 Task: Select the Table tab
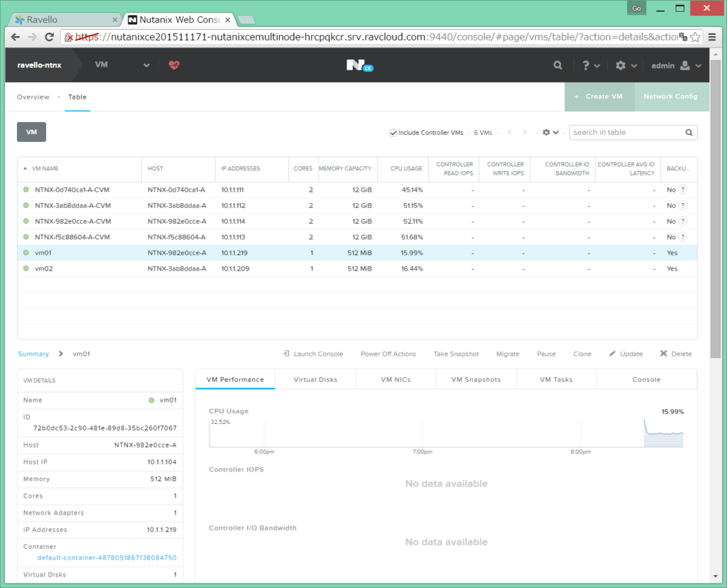pyautogui.click(x=77, y=97)
